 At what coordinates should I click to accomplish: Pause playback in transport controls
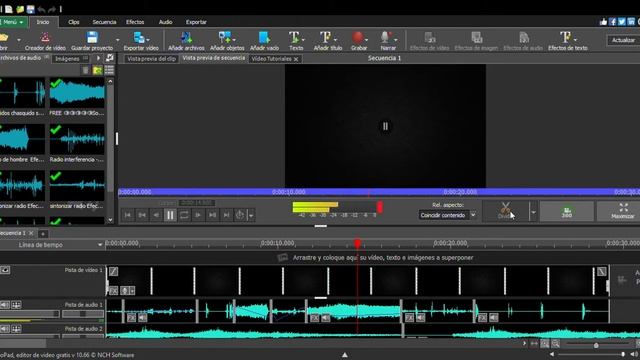[x=170, y=215]
